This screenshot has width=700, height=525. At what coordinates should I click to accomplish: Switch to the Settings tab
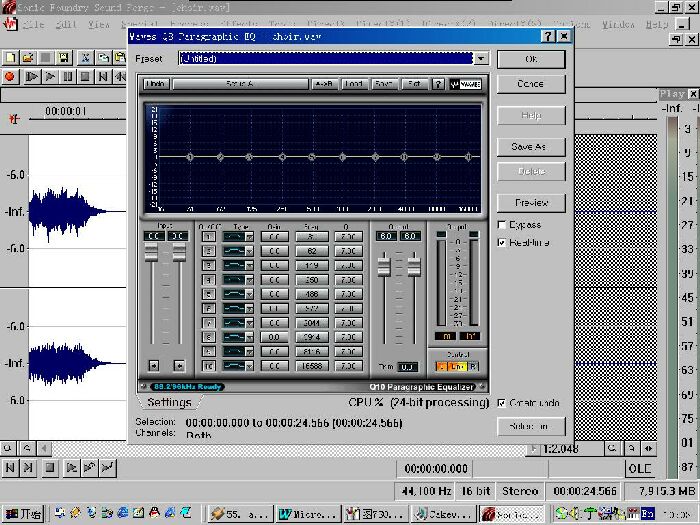[x=169, y=402]
